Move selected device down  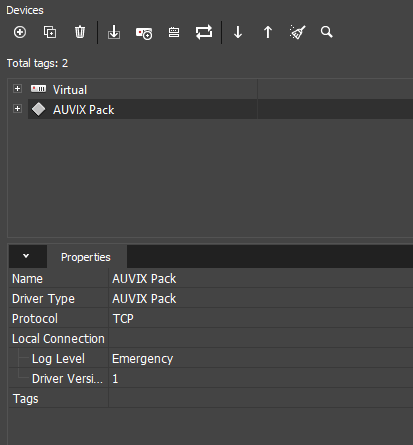(238, 32)
